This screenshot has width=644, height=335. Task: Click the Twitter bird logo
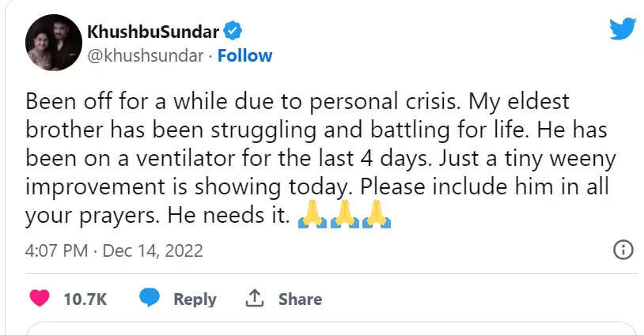click(x=622, y=28)
